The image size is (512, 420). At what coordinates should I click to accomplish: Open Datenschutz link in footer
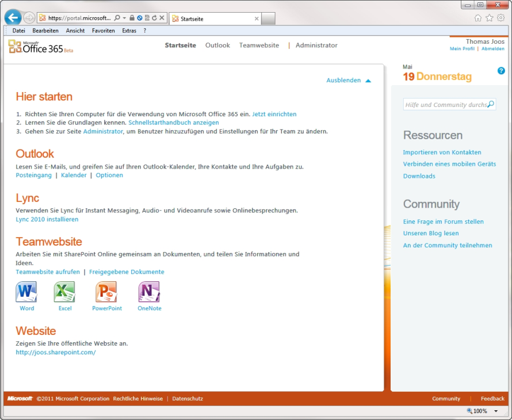pyautogui.click(x=188, y=399)
